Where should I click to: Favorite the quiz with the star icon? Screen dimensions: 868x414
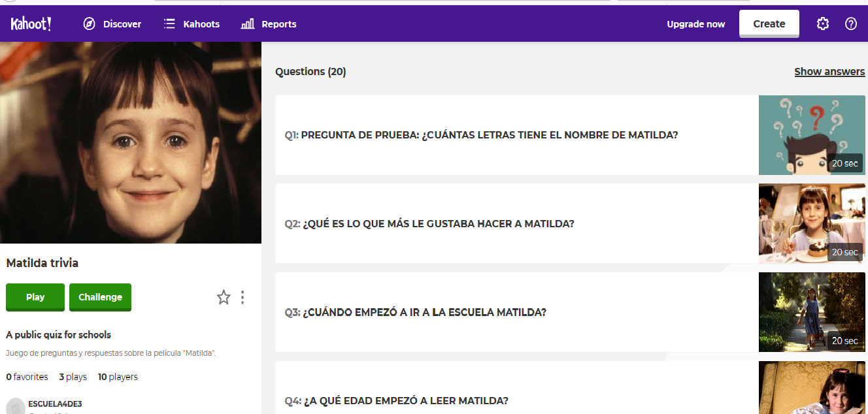[x=224, y=298]
